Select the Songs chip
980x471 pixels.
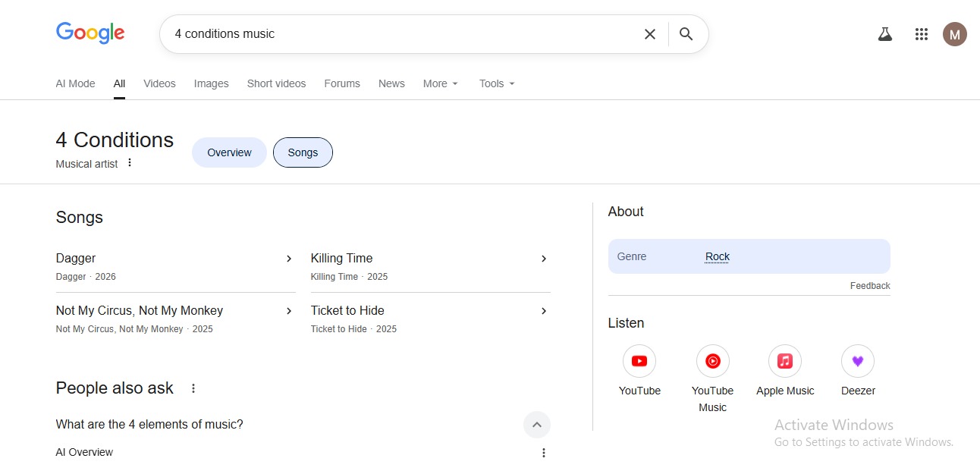[x=303, y=152]
